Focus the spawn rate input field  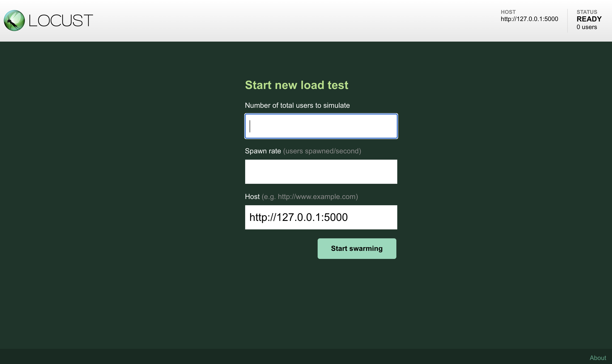(321, 172)
